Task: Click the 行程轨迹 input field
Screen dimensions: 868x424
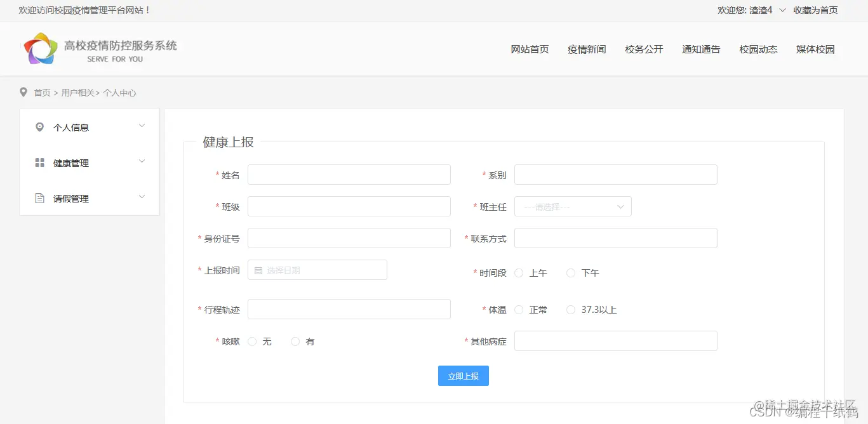Action: click(349, 309)
